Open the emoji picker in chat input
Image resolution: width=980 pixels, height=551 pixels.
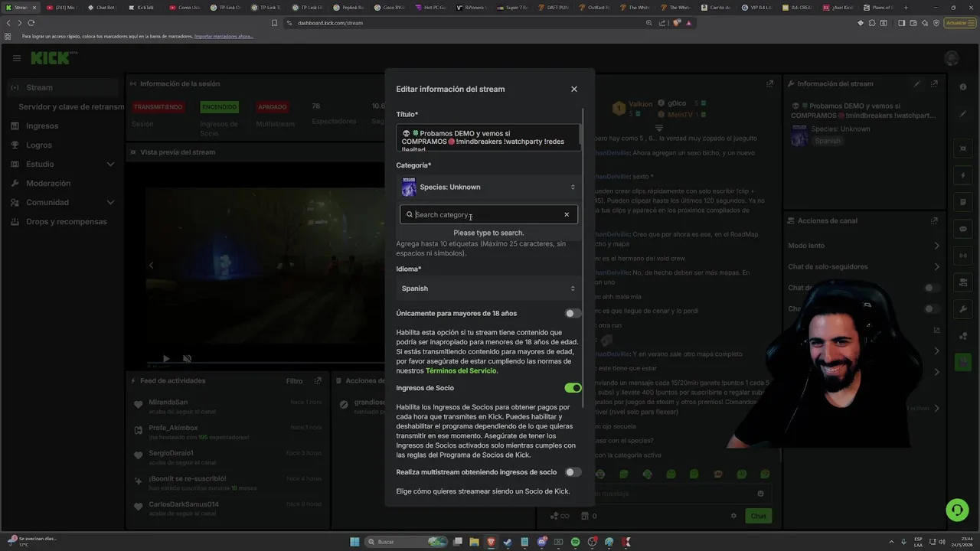(760, 494)
